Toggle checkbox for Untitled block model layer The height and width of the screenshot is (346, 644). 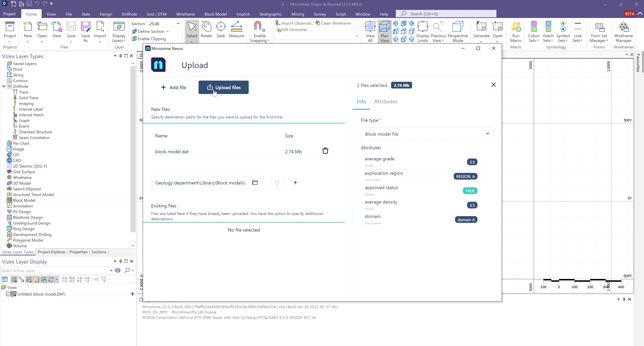(x=8, y=294)
